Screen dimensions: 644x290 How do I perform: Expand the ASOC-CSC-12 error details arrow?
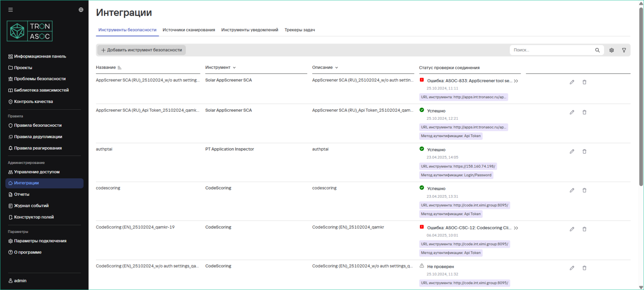pos(516,228)
